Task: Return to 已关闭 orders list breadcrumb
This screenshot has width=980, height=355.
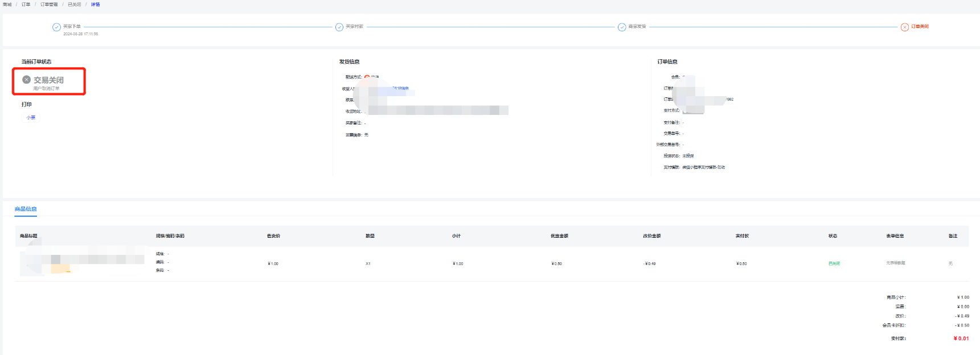Action: pos(75,5)
